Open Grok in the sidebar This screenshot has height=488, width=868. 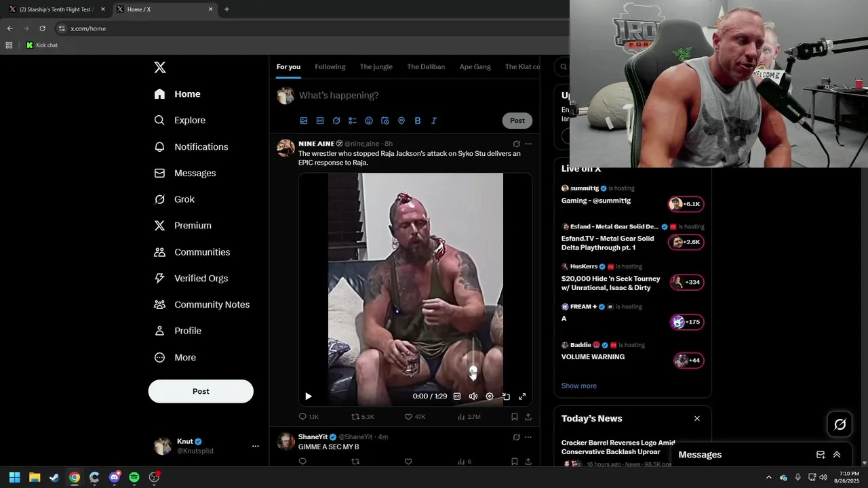point(174,199)
